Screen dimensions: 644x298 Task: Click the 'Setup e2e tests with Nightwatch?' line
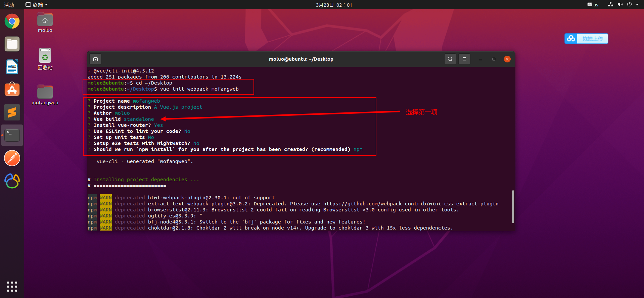pyautogui.click(x=143, y=143)
